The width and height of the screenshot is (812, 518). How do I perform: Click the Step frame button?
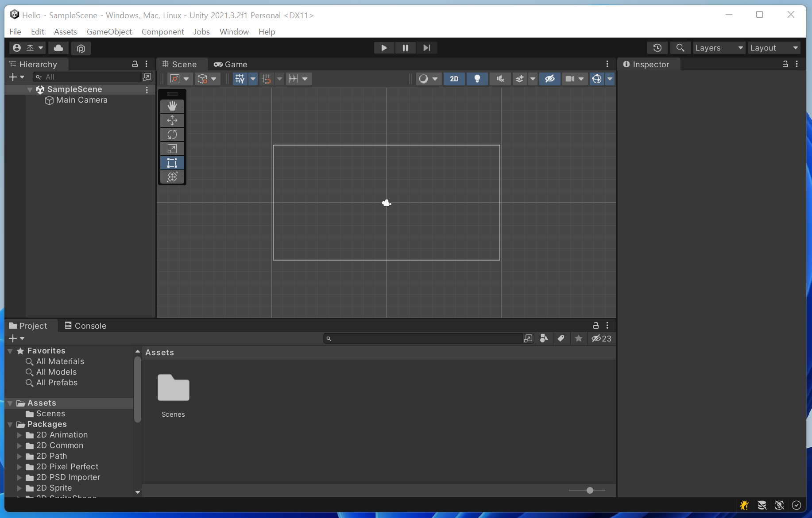[x=426, y=48]
